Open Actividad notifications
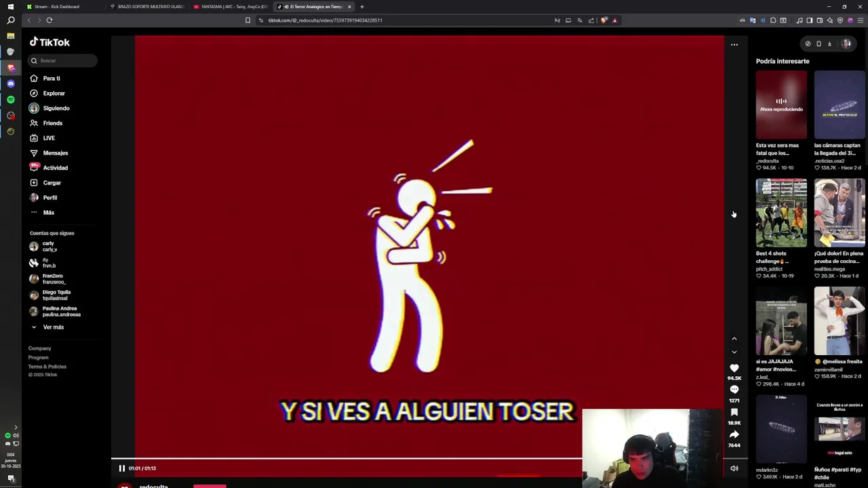Screen dimensions: 868x488 tap(49, 168)
